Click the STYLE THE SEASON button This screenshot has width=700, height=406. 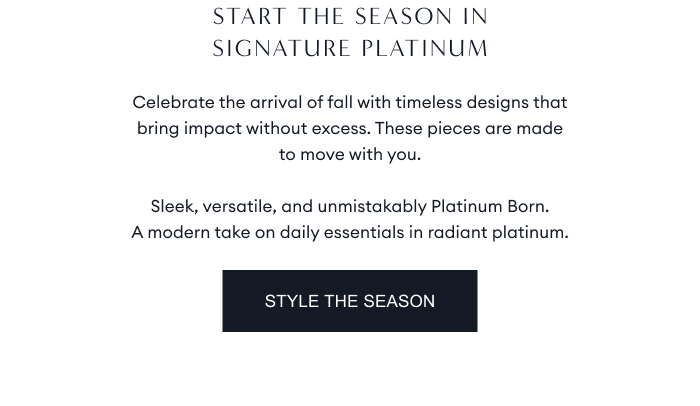349,301
